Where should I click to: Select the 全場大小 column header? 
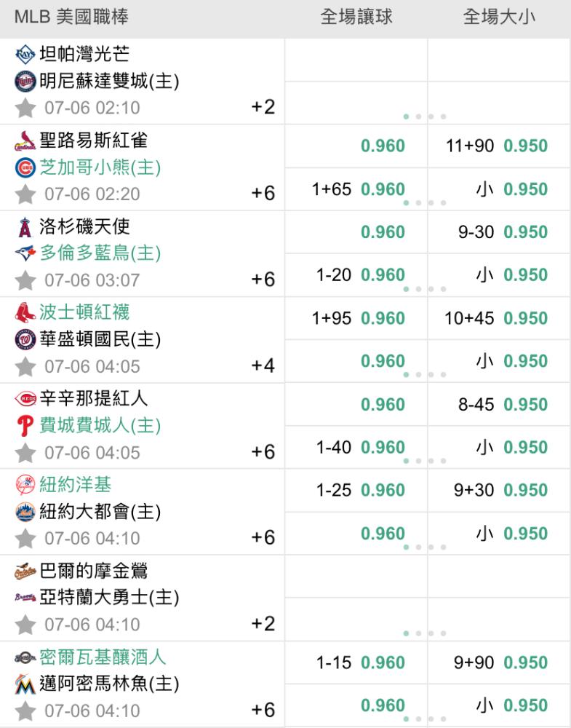point(499,17)
